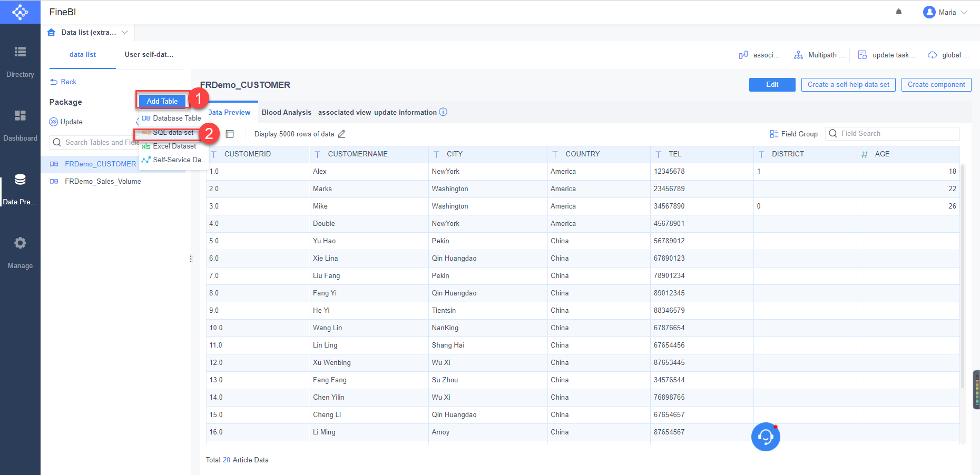Select SQL data set from the Add Table menu

point(169,132)
